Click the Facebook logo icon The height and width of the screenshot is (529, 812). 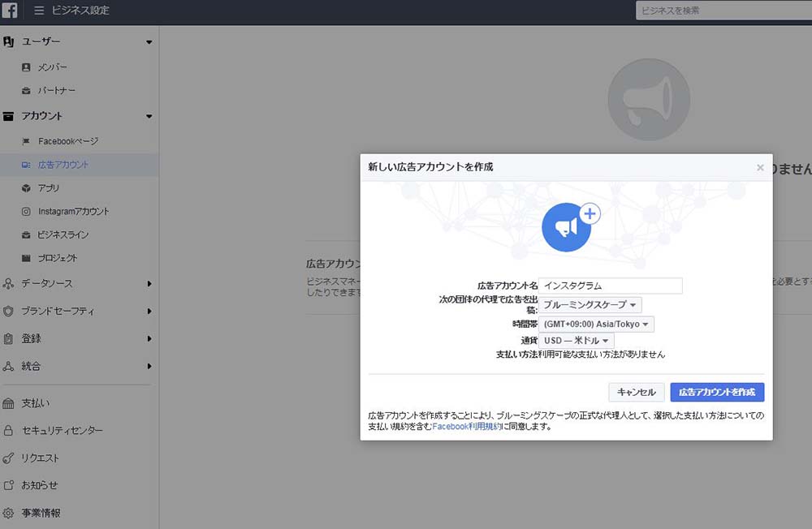9,10
